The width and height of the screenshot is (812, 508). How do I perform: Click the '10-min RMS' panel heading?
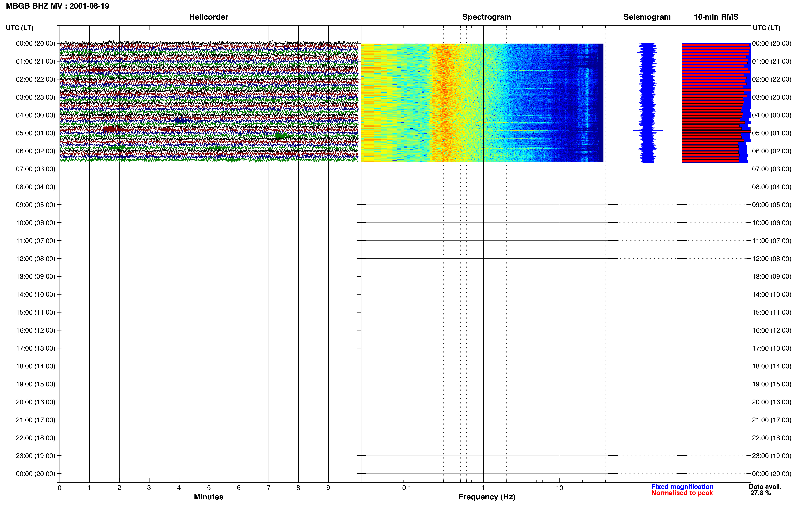(716, 17)
